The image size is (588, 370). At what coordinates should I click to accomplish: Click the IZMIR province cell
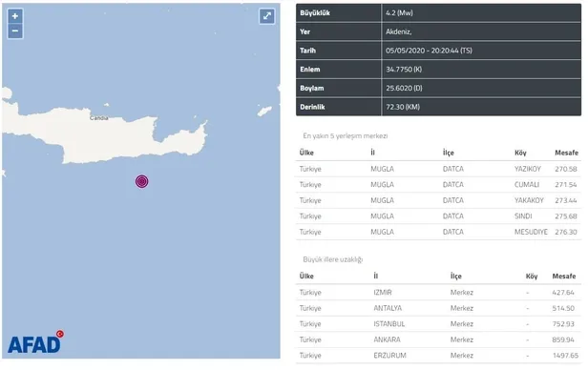click(383, 293)
